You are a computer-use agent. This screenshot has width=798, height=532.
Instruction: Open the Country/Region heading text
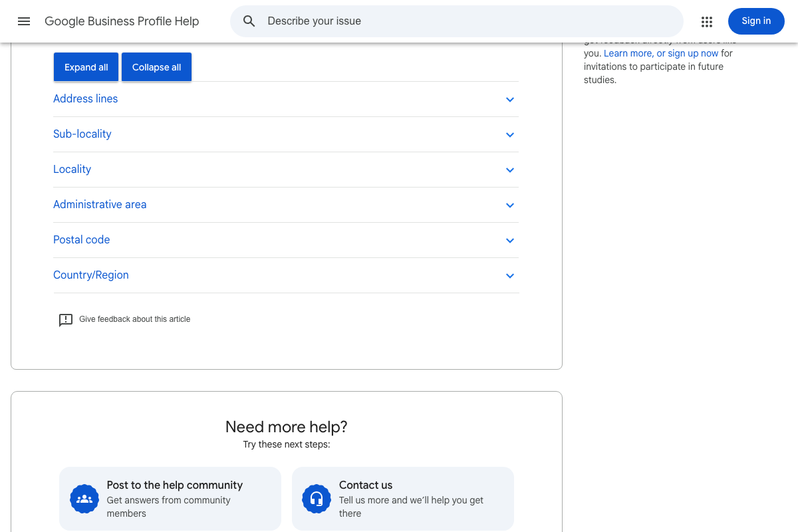coord(91,275)
